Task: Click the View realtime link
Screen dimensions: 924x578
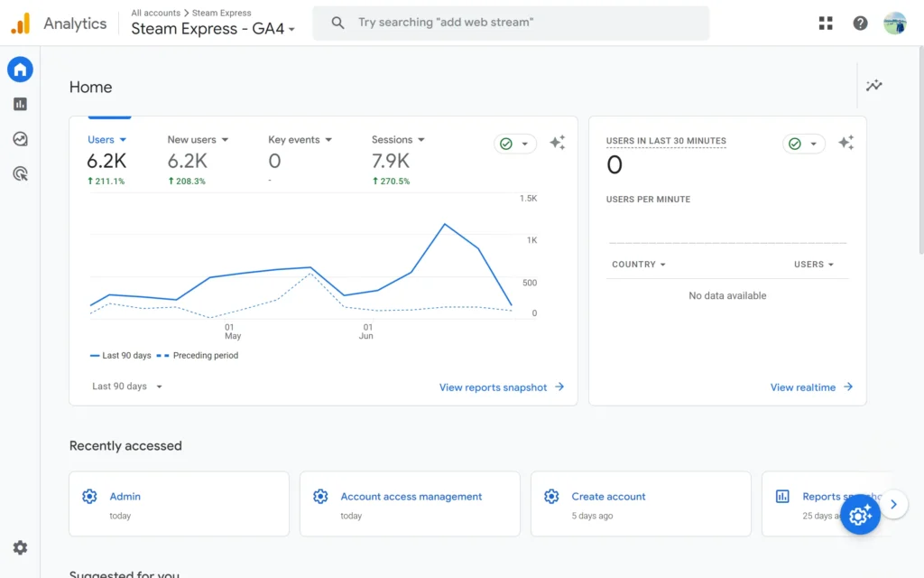Action: click(810, 387)
